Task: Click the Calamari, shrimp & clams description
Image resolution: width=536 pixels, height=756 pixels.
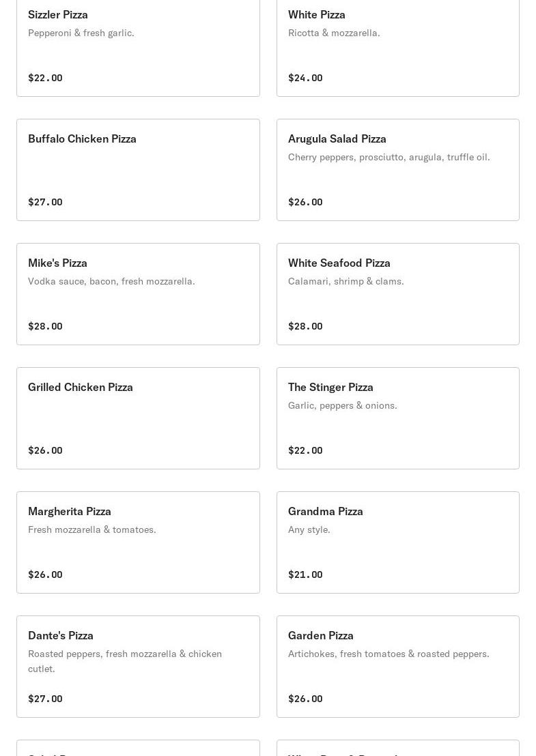Action: (345, 281)
